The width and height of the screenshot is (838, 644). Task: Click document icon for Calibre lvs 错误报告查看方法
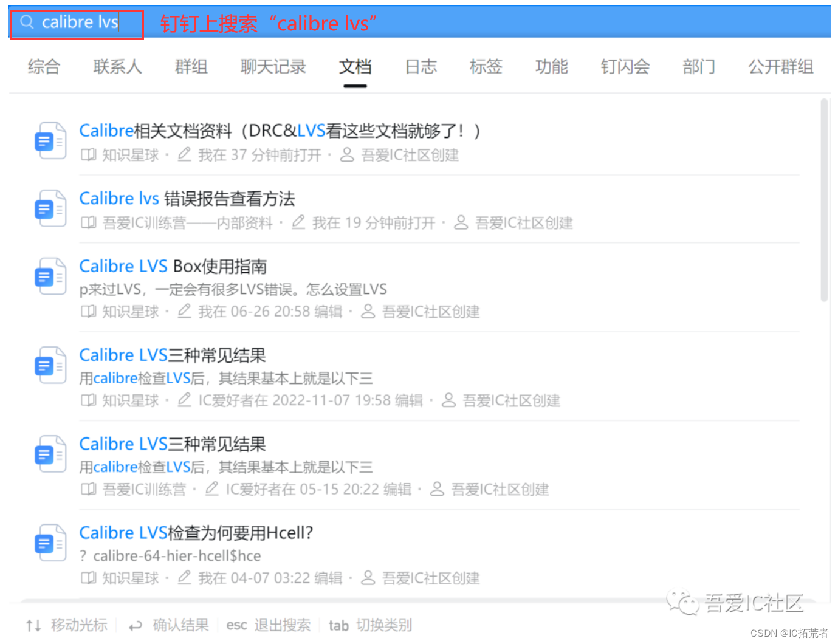tap(50, 209)
